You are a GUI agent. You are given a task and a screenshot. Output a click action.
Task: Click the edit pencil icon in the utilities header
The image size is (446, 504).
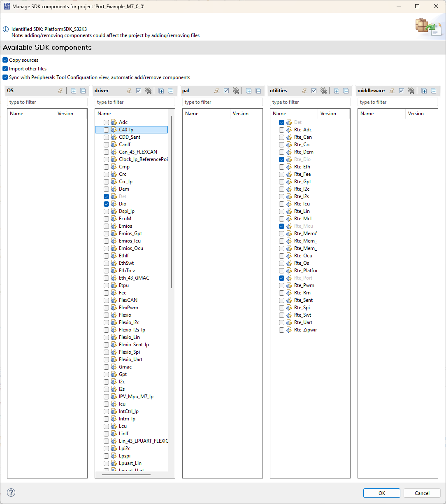(x=304, y=91)
